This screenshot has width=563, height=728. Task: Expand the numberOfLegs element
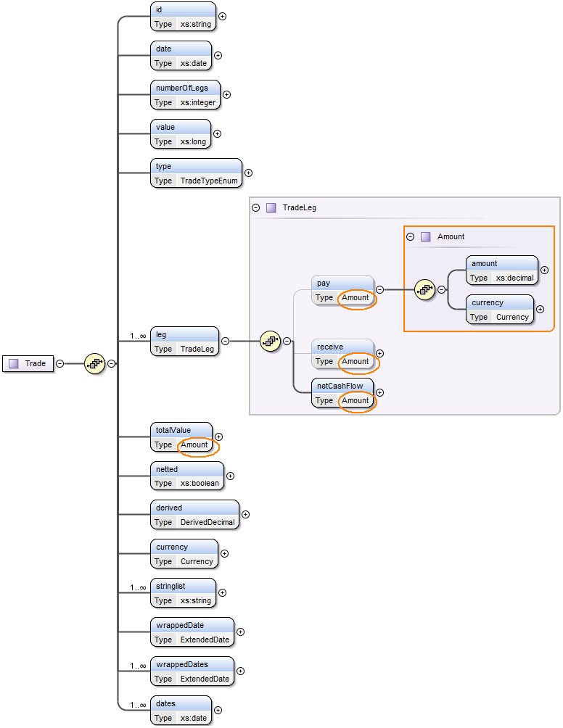pos(226,95)
